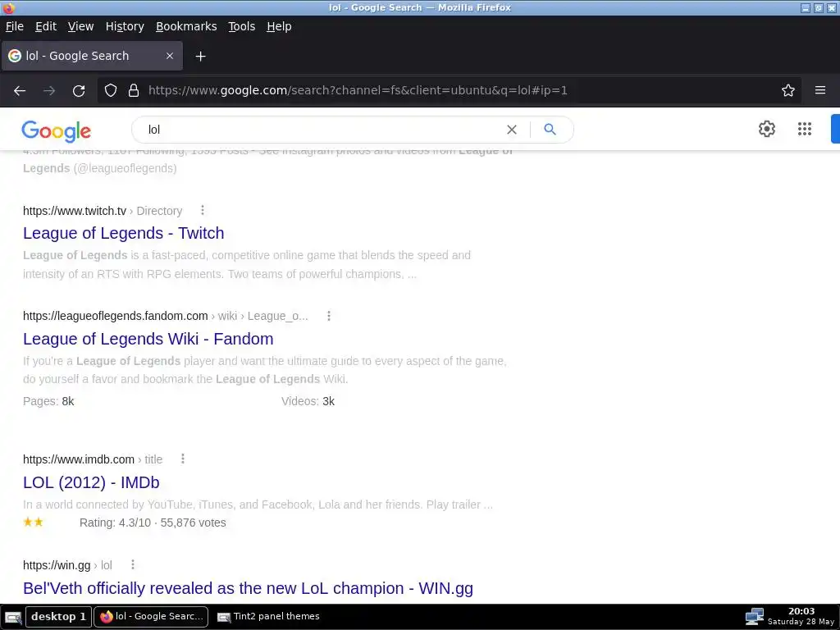Open the Google apps grid
This screenshot has width=840, height=630.
pos(805,129)
